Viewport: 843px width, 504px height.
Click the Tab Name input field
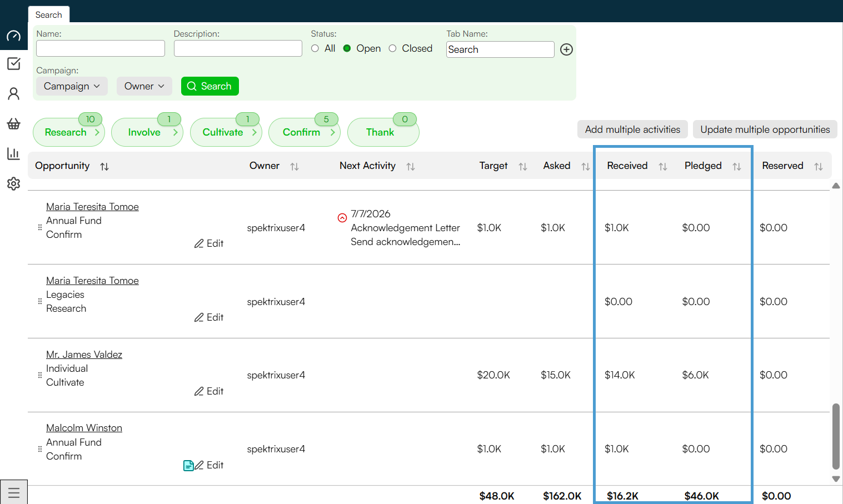(x=500, y=49)
